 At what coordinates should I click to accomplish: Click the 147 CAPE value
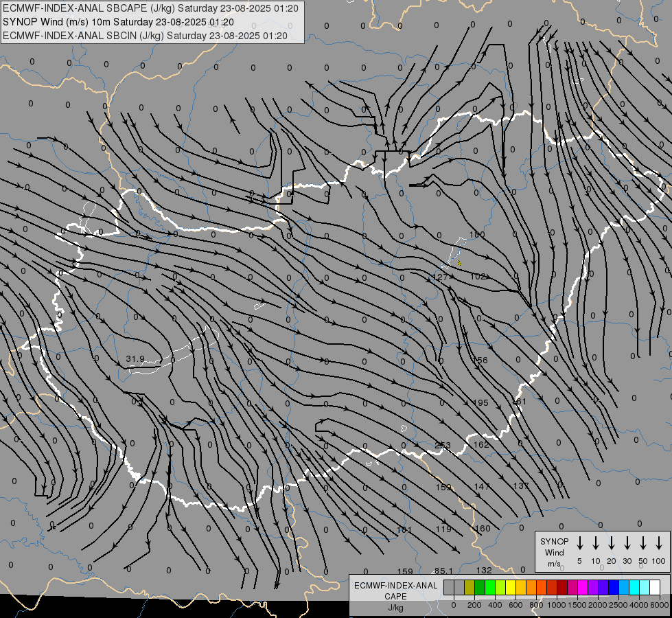click(482, 486)
